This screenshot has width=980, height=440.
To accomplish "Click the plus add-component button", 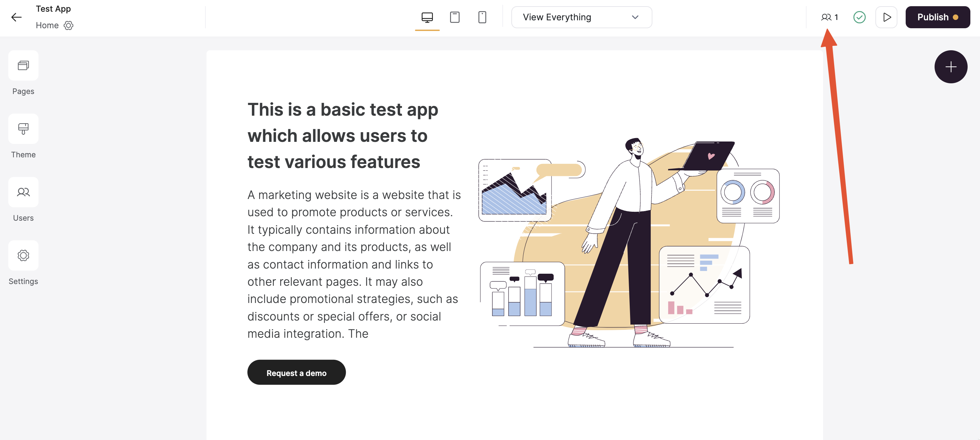I will (x=950, y=67).
